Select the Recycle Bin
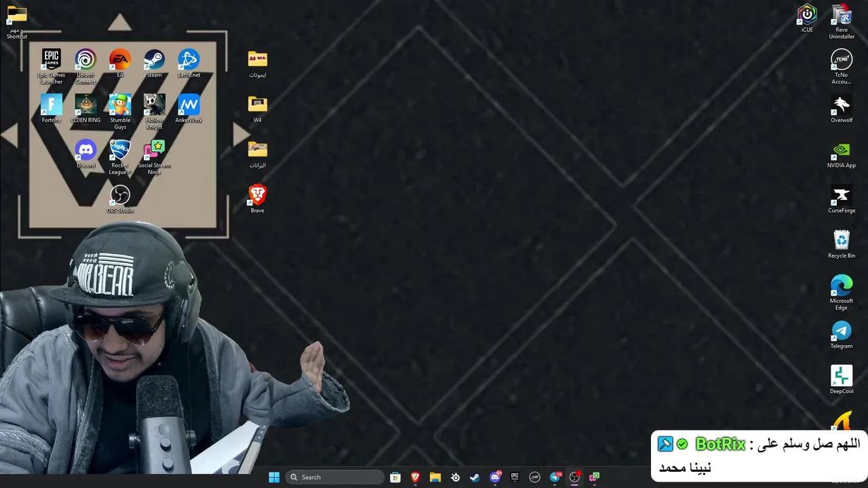 click(x=842, y=244)
